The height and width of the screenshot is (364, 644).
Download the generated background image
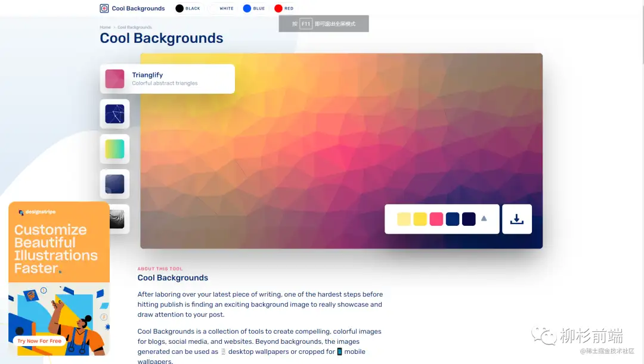(x=516, y=219)
